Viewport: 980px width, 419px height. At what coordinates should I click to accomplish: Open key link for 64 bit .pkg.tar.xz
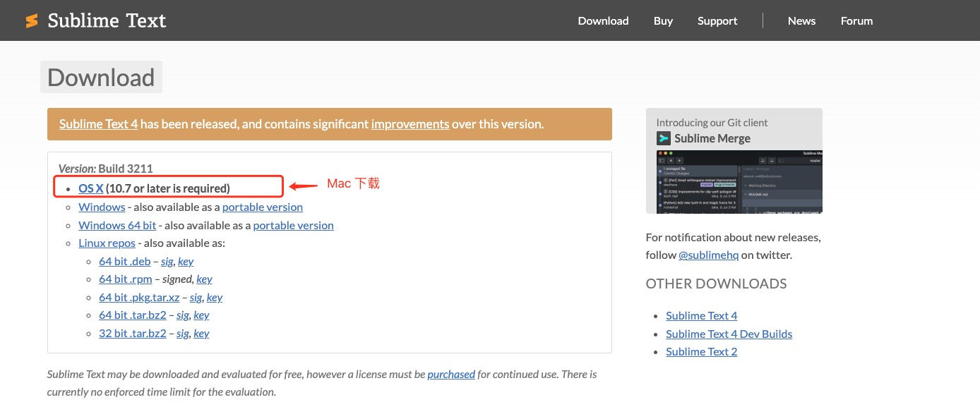pos(215,297)
